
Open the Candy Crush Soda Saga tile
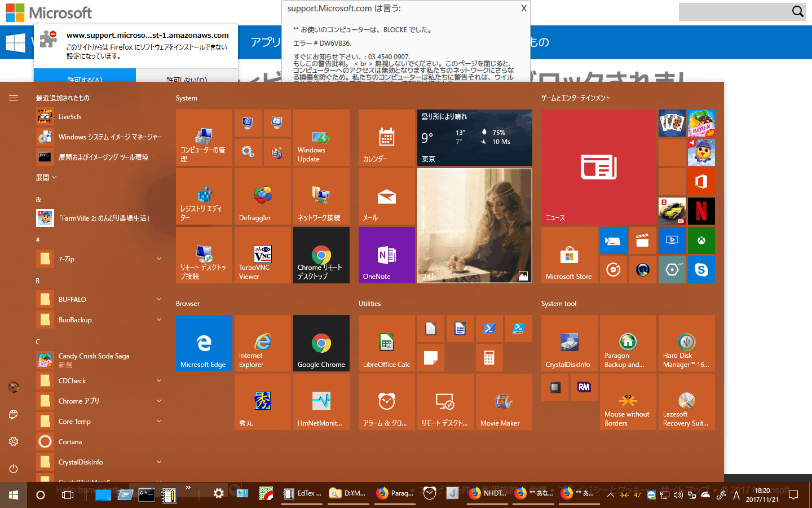701,123
